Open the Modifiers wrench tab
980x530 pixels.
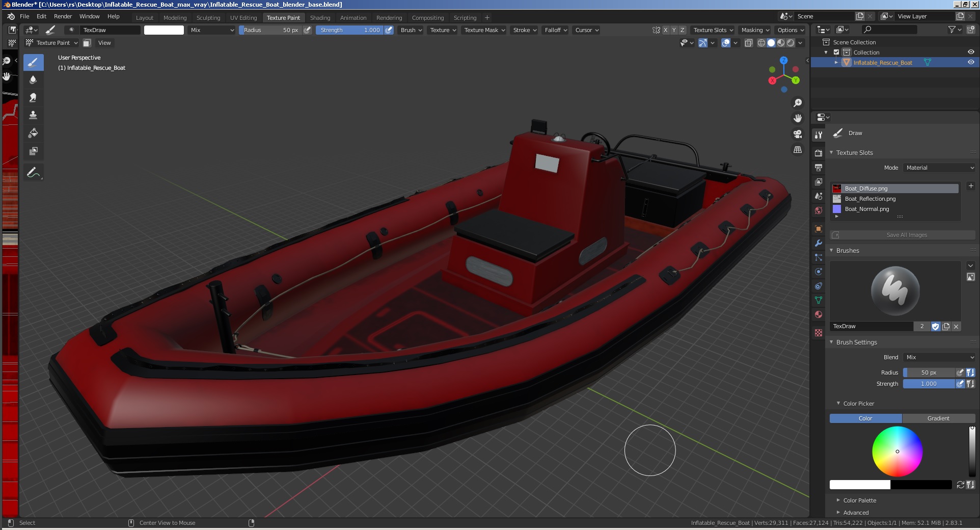coord(819,243)
